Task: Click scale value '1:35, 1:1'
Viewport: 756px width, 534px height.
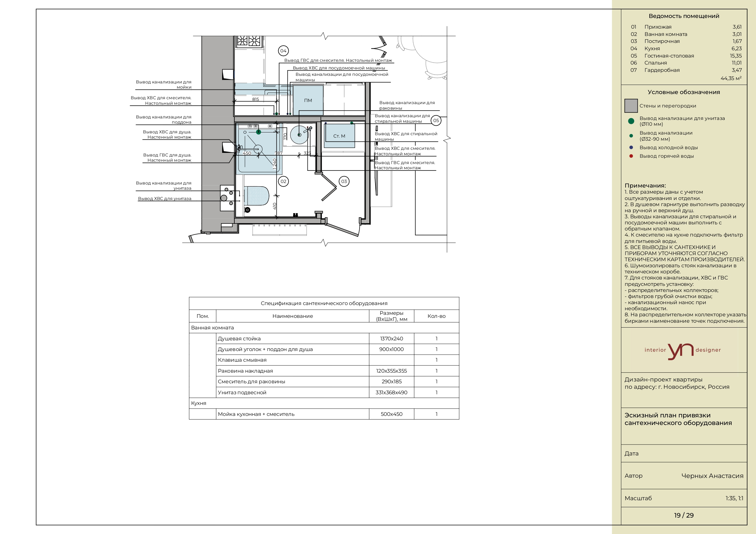Action: [x=734, y=498]
